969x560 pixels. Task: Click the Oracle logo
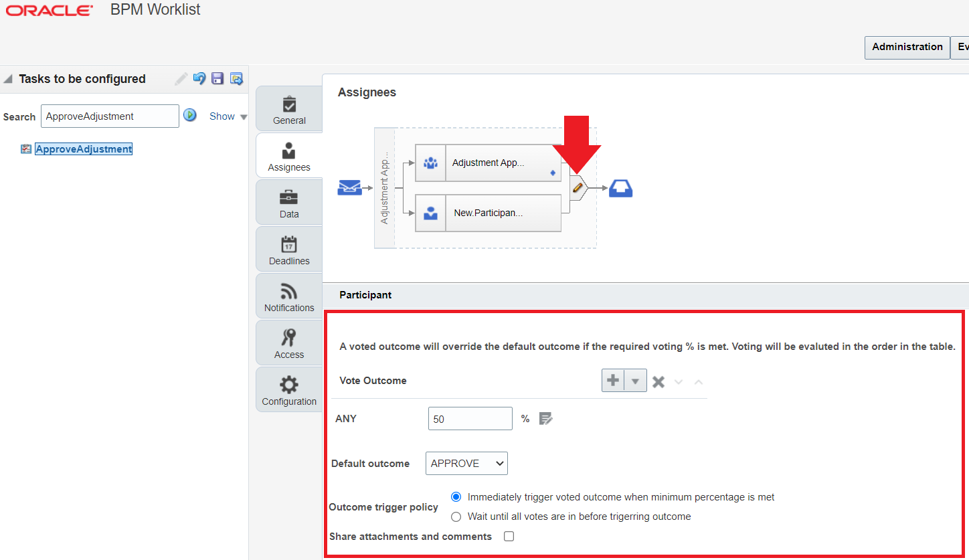pyautogui.click(x=50, y=11)
